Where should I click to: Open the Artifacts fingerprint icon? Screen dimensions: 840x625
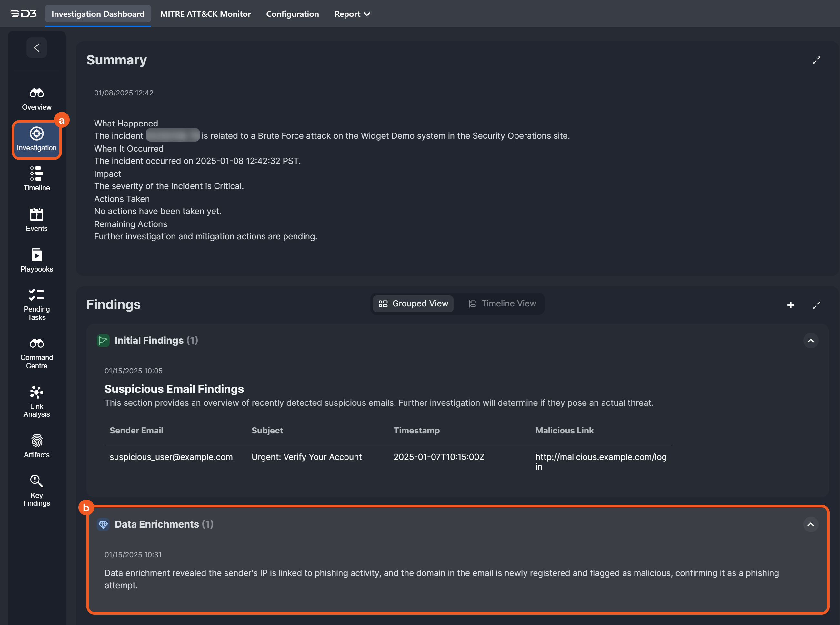(x=37, y=441)
